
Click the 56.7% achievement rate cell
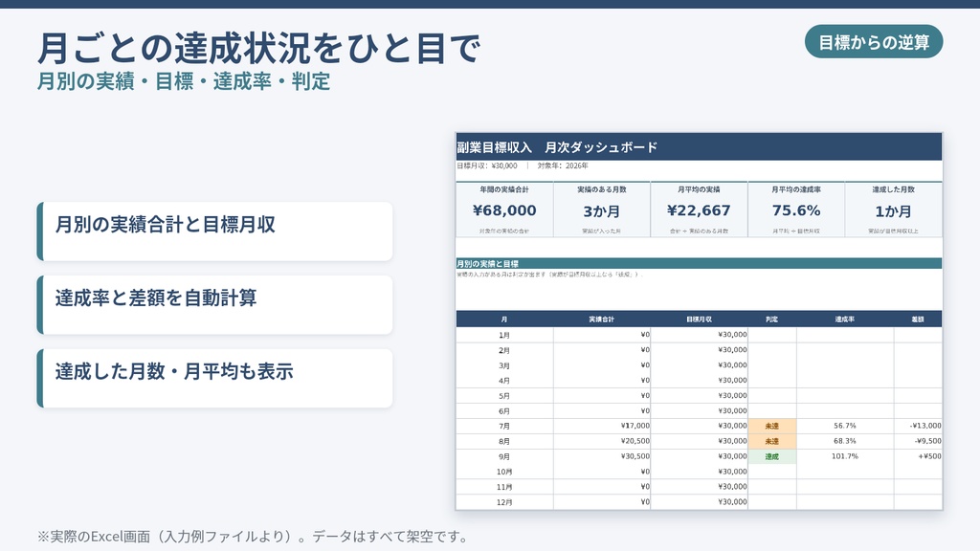click(x=844, y=426)
